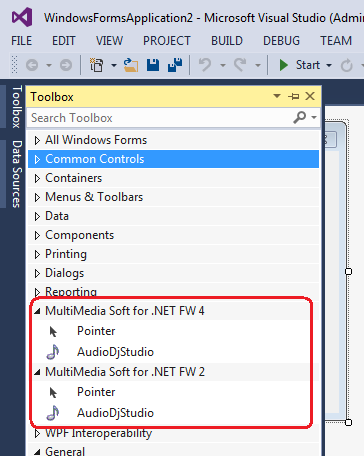Open the Start button dropdown arrow
364x456 pixels.
click(329, 65)
